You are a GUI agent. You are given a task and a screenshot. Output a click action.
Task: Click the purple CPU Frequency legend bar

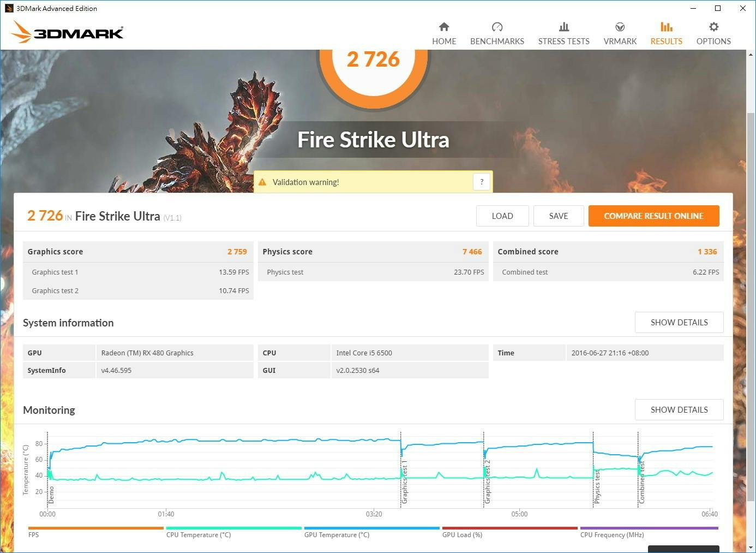[x=649, y=528]
